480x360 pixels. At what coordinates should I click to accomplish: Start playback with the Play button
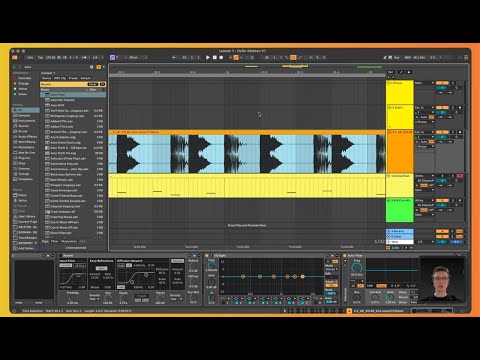[208, 57]
